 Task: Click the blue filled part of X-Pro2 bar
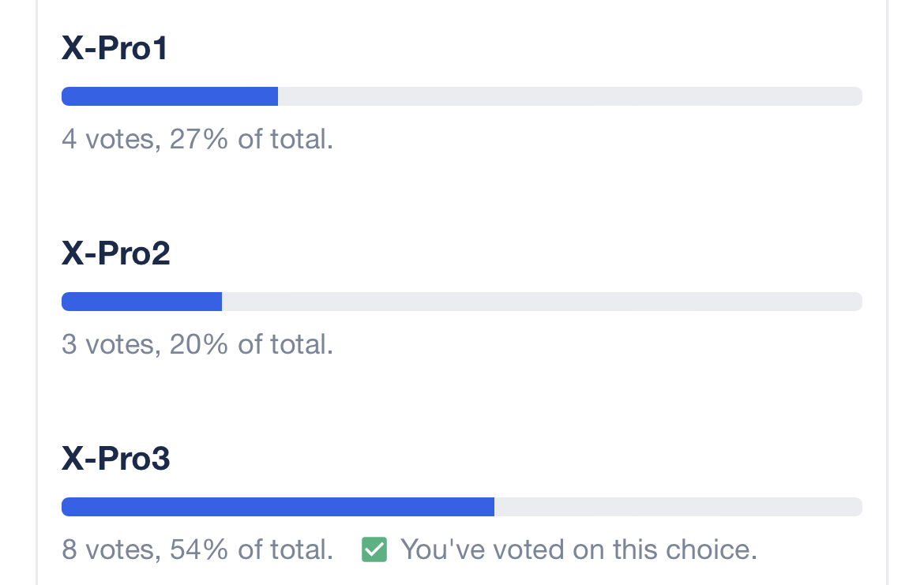coord(142,302)
